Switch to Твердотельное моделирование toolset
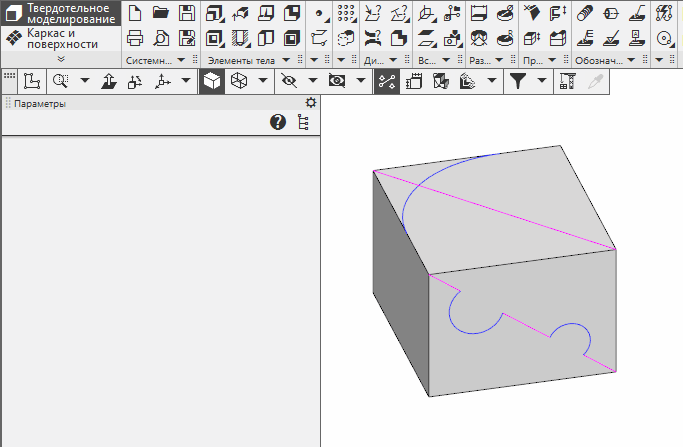The image size is (683, 447). coord(62,14)
